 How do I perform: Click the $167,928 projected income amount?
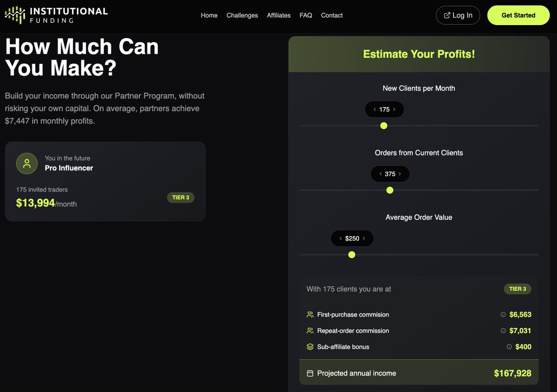512,373
